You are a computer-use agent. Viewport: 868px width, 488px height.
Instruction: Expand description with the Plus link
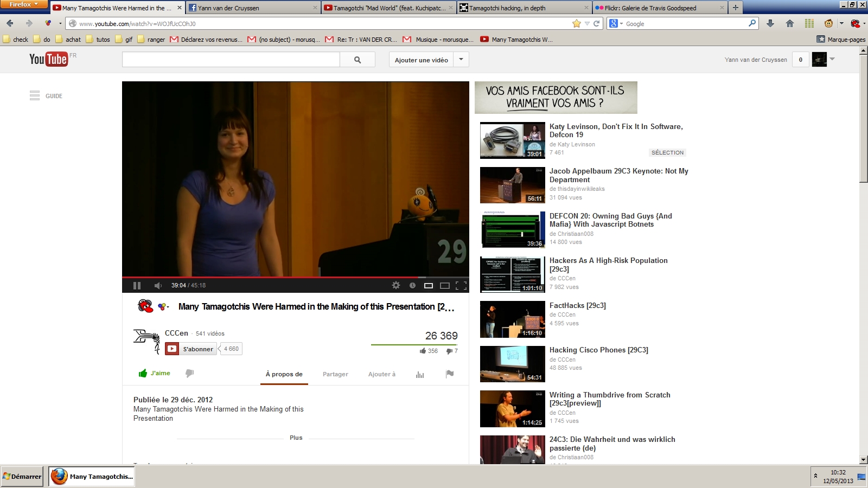pos(296,438)
